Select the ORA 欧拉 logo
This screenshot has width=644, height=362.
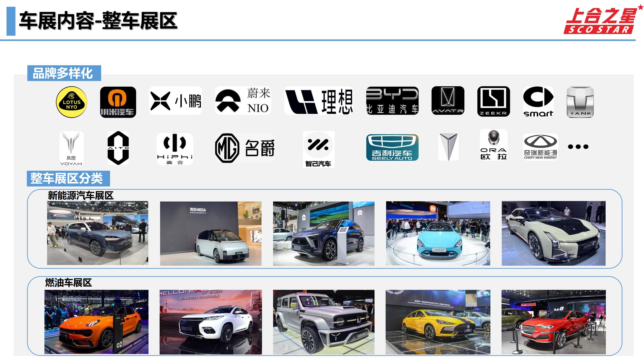point(494,145)
